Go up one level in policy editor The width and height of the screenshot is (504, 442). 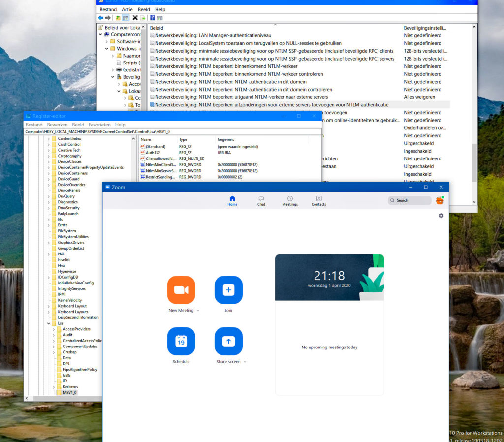point(118,18)
